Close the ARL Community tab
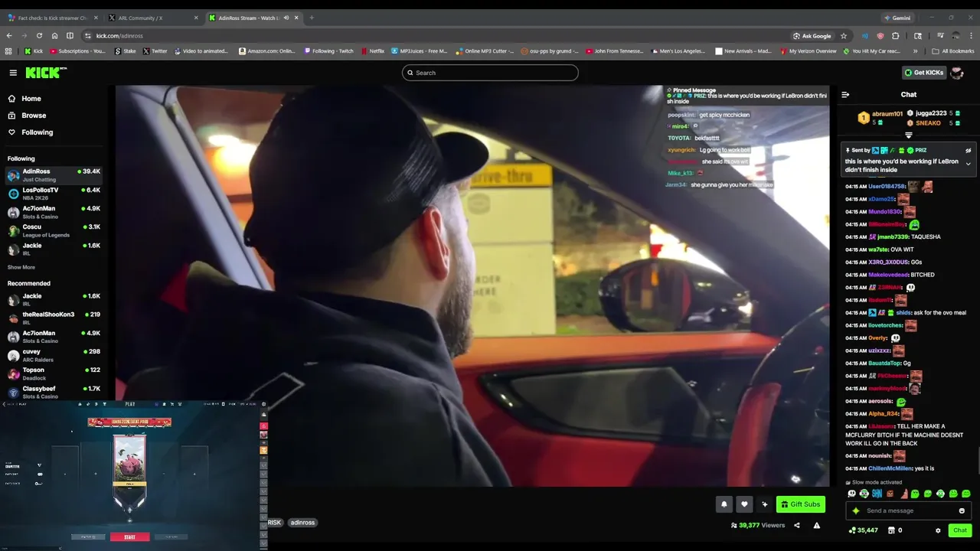 [x=196, y=18]
